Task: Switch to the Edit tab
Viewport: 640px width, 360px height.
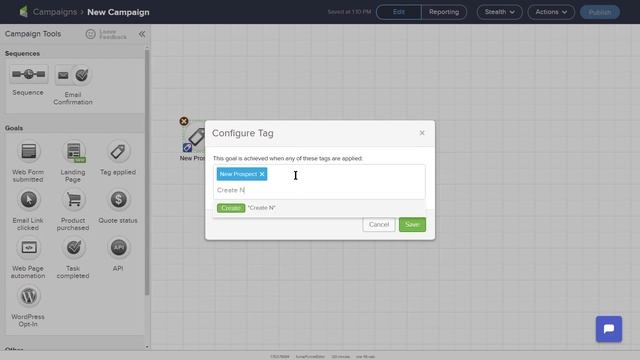Action: 399,12
